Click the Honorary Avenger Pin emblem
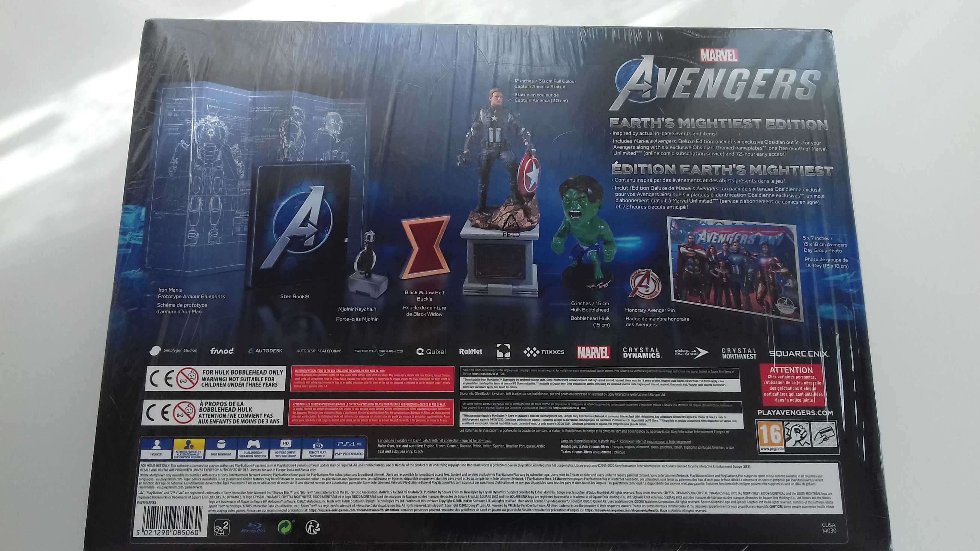980x551 pixels. click(646, 285)
